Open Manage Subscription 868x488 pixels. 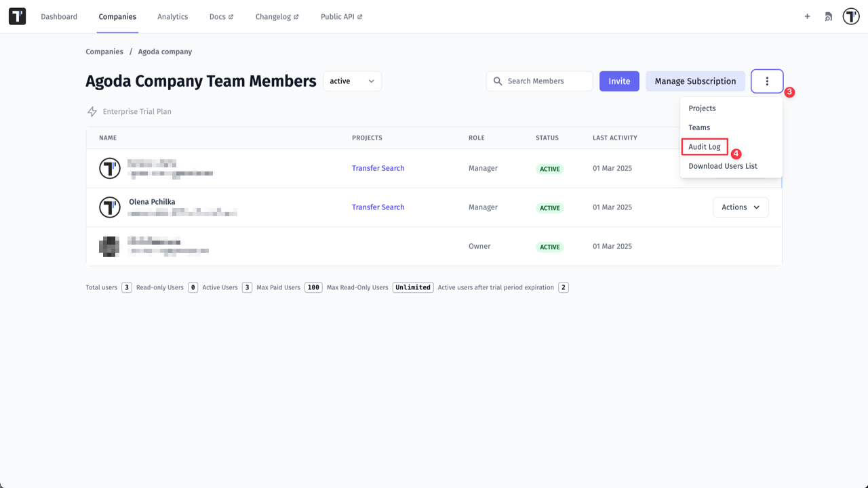click(x=695, y=81)
